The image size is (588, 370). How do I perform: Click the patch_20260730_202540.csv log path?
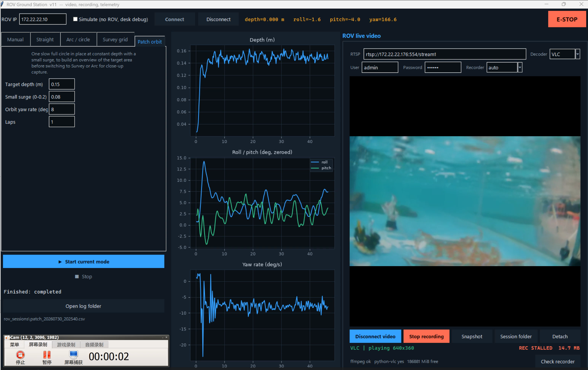[44, 319]
